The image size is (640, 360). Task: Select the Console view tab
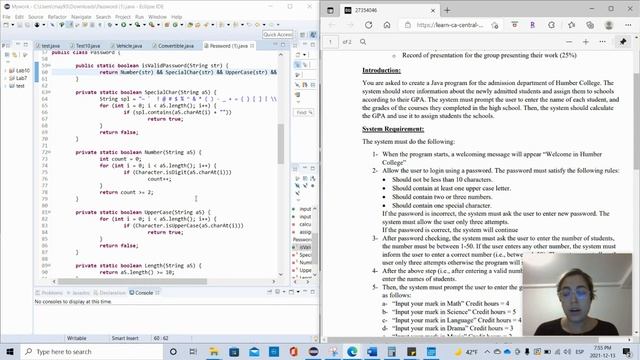[141, 293]
